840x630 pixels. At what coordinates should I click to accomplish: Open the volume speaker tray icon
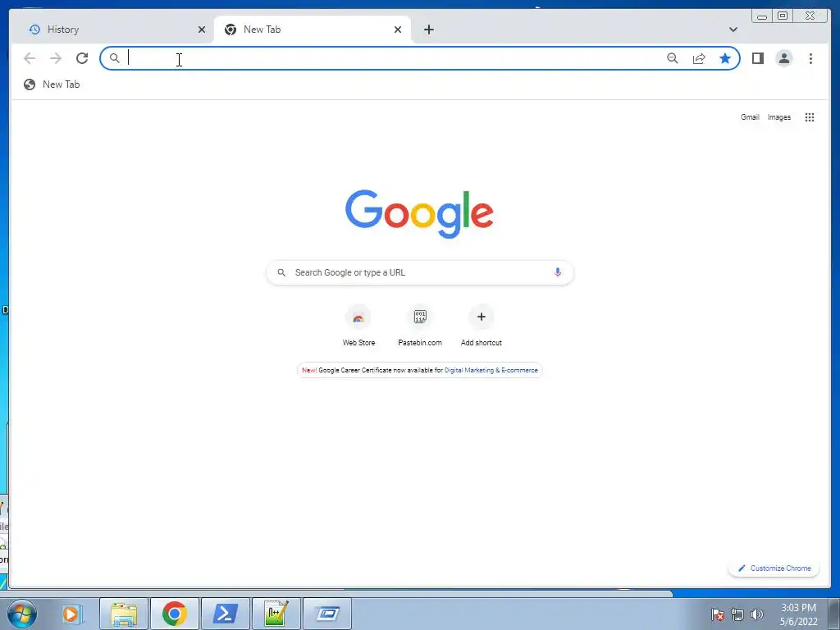tap(756, 614)
